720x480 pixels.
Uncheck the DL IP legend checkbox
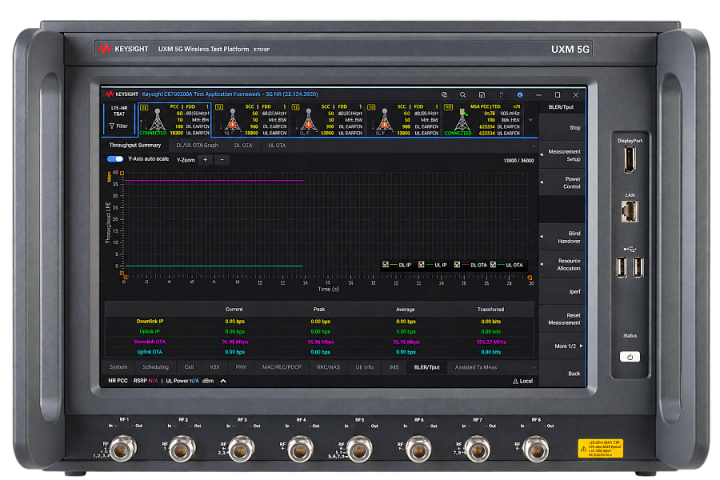coord(385,265)
